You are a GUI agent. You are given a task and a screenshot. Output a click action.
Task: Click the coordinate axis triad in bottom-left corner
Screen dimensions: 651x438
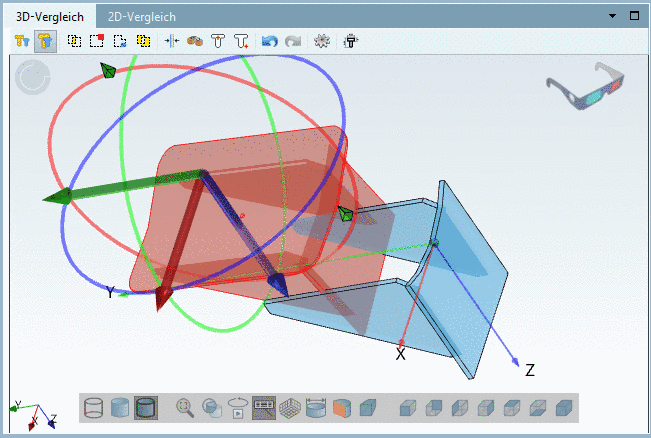[x=33, y=415]
